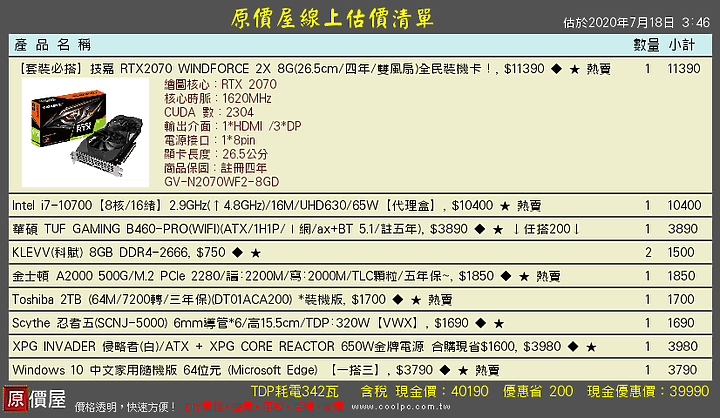Click the star icon in the Windows 10 row
The height and width of the screenshot is (418, 720).
[x=463, y=371]
